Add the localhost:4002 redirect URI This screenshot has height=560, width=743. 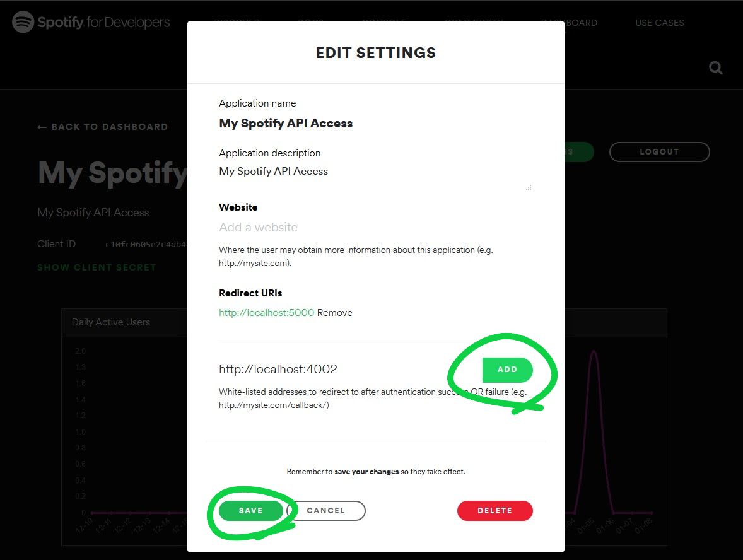pos(507,370)
